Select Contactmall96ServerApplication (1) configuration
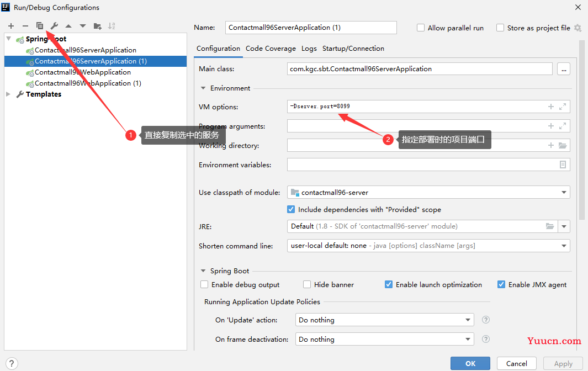 96,61
